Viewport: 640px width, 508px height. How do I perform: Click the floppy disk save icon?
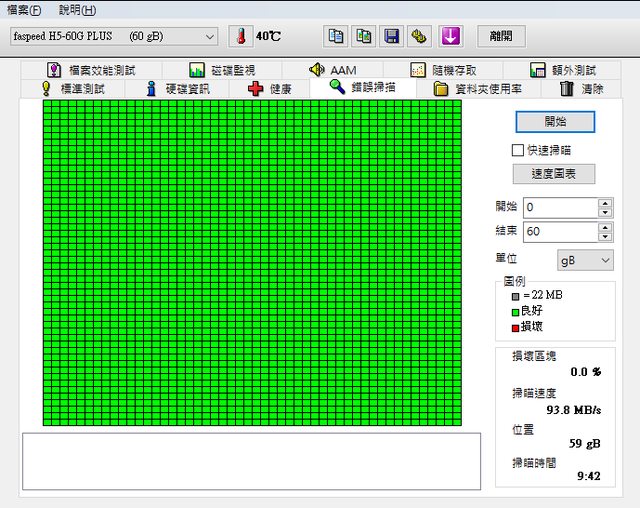(392, 36)
